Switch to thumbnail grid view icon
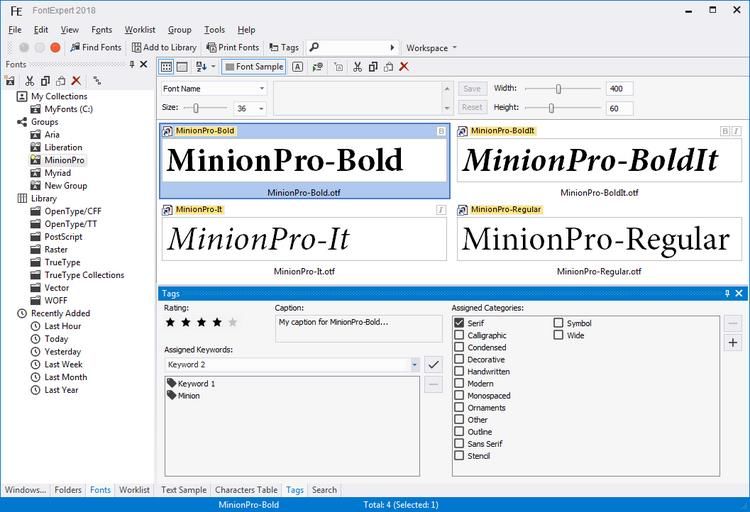 [166, 67]
